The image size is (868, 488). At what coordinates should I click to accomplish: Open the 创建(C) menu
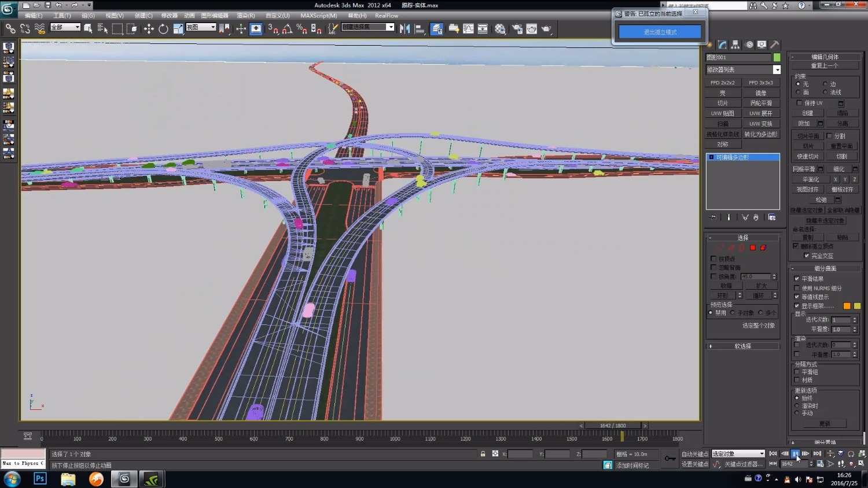pyautogui.click(x=144, y=16)
